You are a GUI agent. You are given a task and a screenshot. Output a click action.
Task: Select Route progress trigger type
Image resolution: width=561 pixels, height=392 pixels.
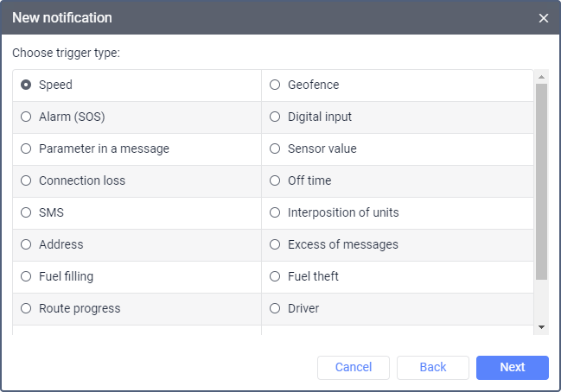click(27, 308)
